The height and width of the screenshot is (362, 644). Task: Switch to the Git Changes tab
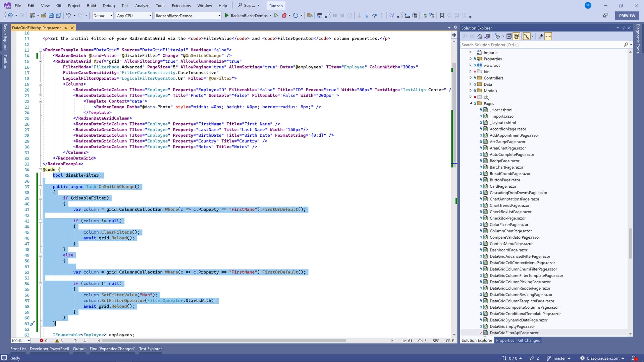529,340
